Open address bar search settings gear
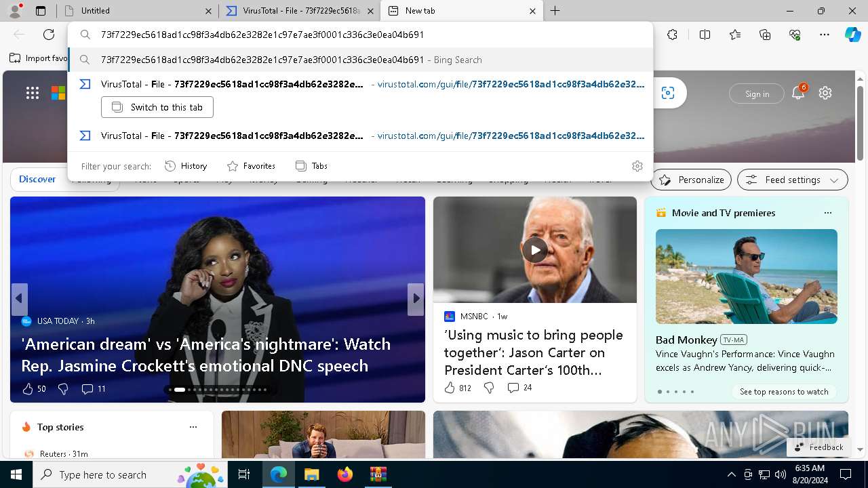Screen dimensions: 868x488 click(637, 166)
